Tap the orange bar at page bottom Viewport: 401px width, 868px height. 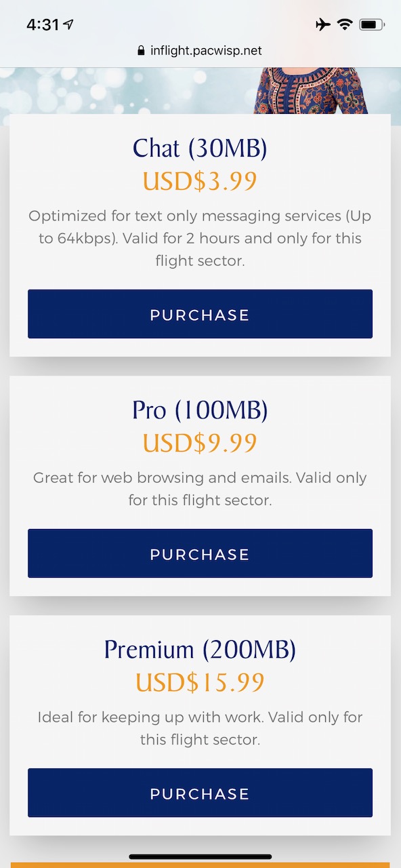click(x=200, y=865)
